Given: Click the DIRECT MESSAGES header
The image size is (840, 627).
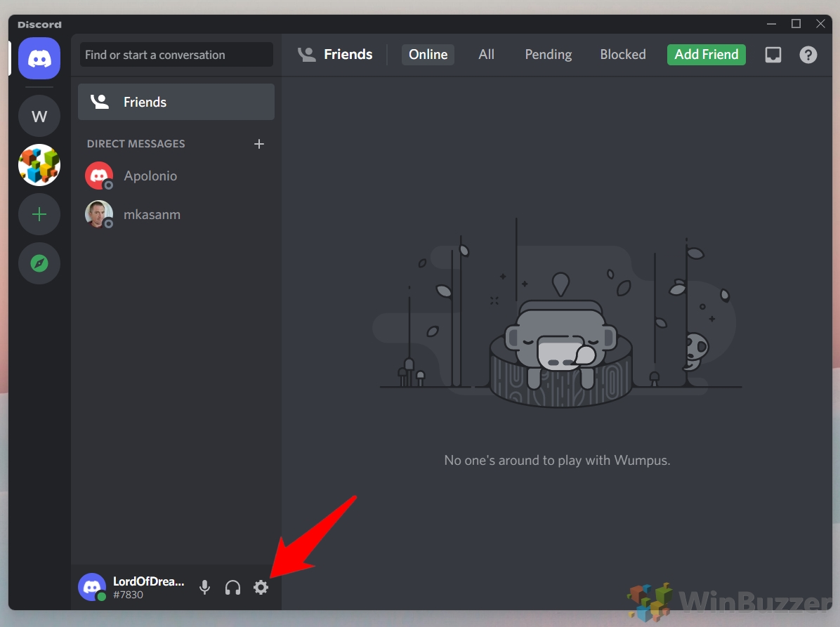Looking at the screenshot, I should pos(136,144).
